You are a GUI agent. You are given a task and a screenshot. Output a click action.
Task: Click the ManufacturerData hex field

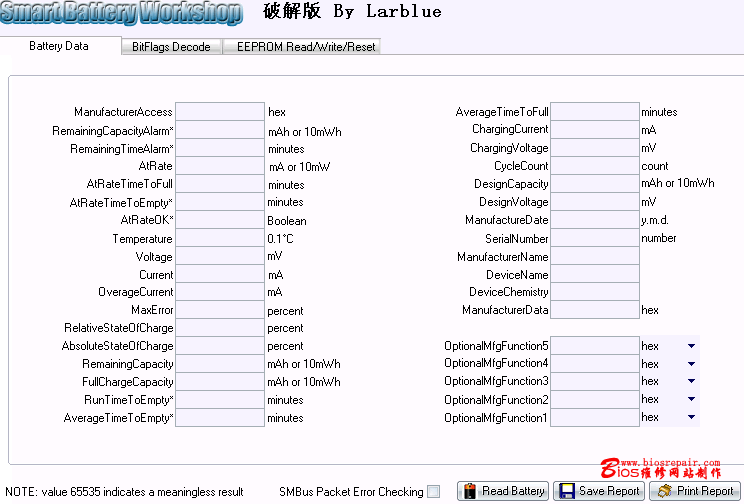point(595,310)
